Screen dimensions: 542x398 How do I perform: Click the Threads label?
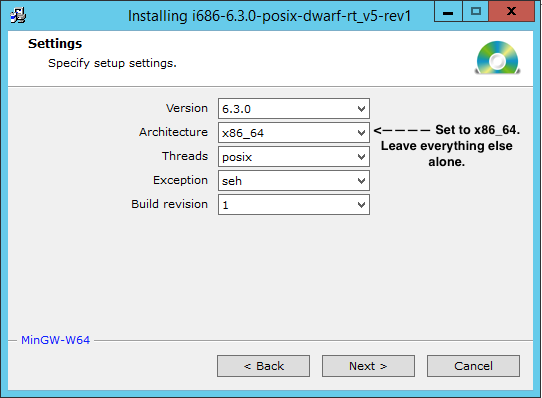(x=185, y=156)
